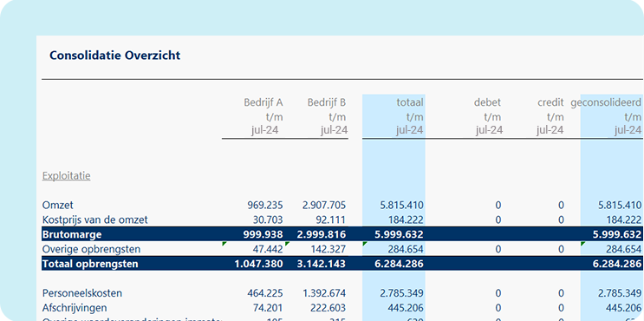Image resolution: width=644 pixels, height=321 pixels.
Task: Select 5.815.410 in the geconsolideerd column
Action: click(620, 205)
